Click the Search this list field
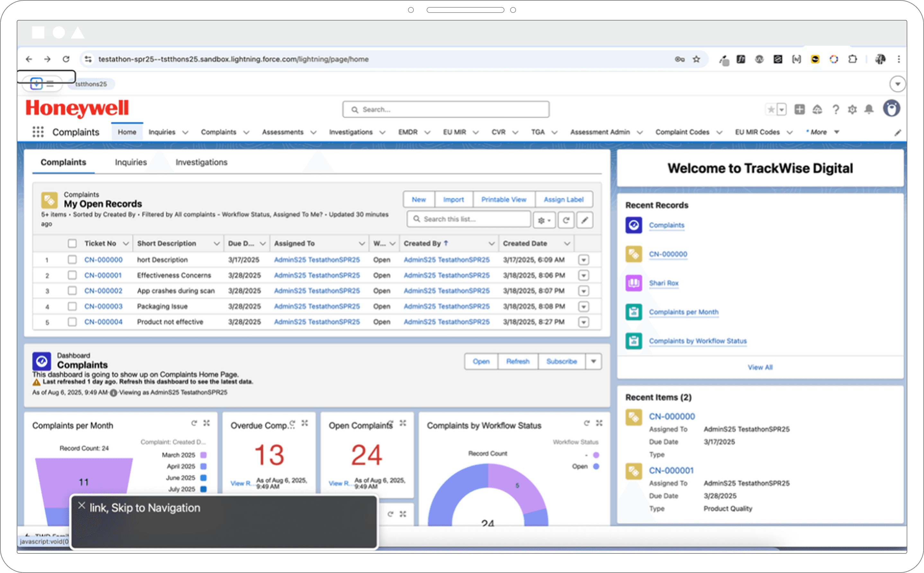Image resolution: width=924 pixels, height=573 pixels. click(469, 219)
